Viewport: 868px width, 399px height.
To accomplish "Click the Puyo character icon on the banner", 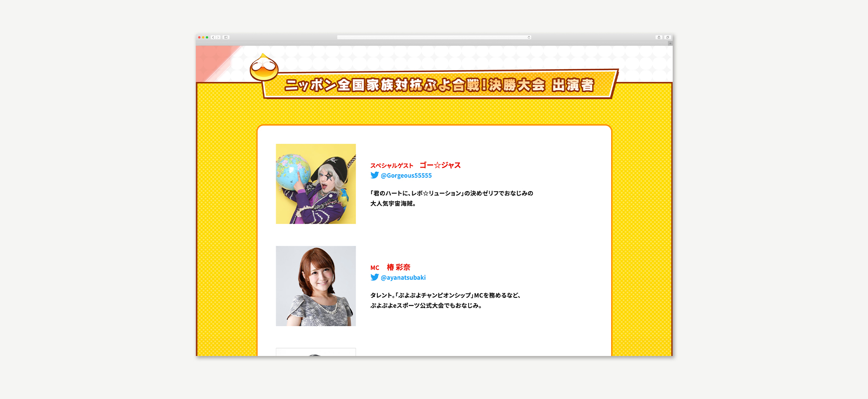I will click(x=264, y=67).
